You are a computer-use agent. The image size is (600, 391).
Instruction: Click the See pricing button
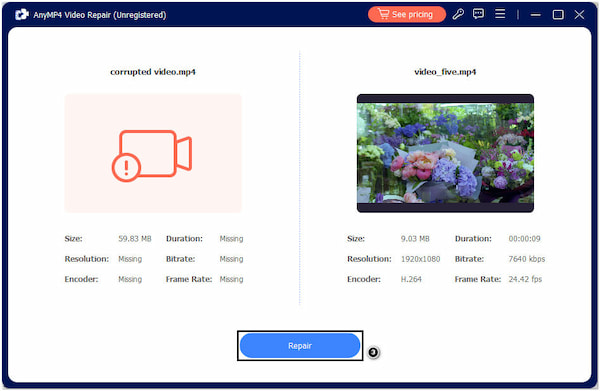(406, 15)
